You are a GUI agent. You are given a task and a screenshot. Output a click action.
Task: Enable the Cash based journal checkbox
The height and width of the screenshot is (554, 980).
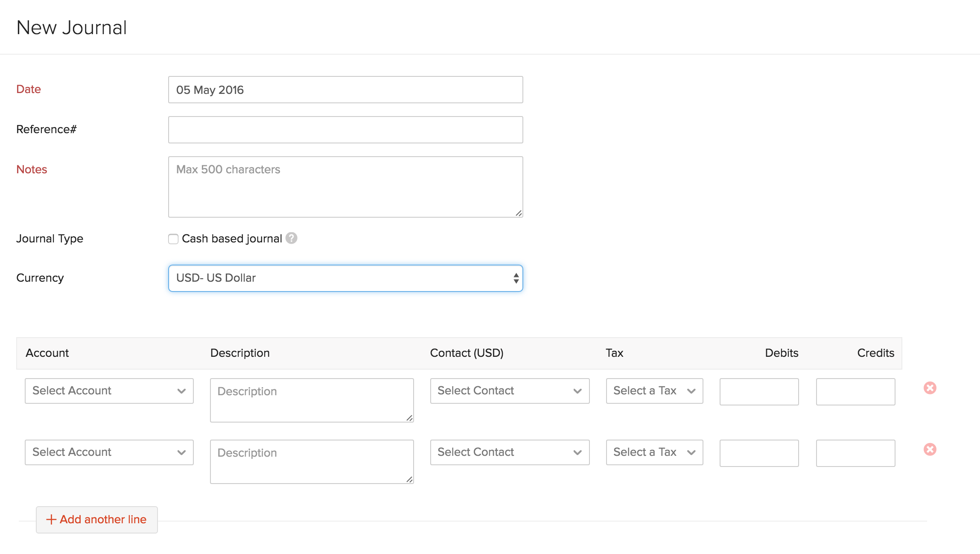click(x=173, y=239)
